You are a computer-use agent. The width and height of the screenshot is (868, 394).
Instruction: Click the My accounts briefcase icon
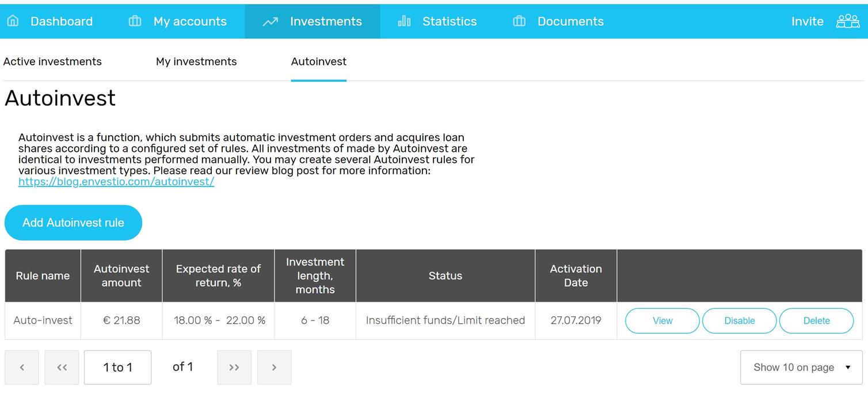[x=135, y=21]
